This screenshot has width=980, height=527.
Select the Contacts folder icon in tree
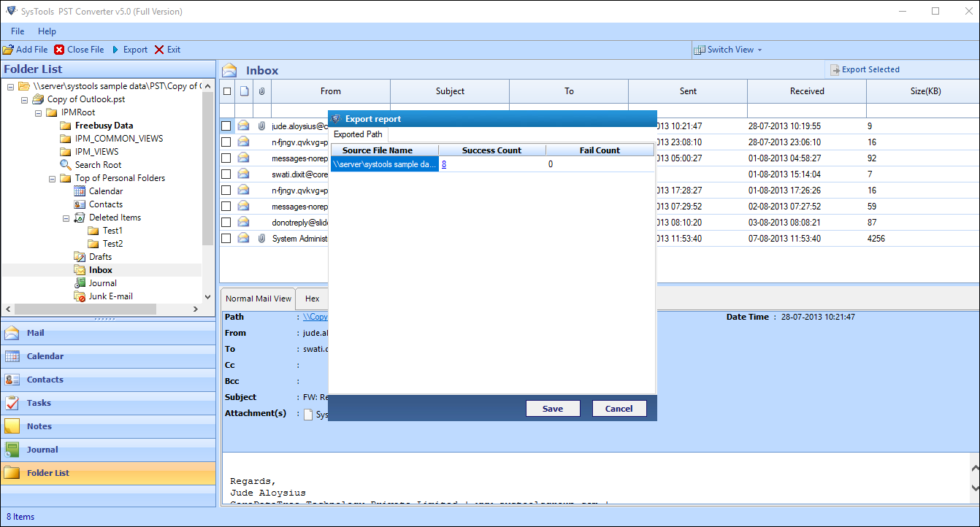[x=80, y=204]
